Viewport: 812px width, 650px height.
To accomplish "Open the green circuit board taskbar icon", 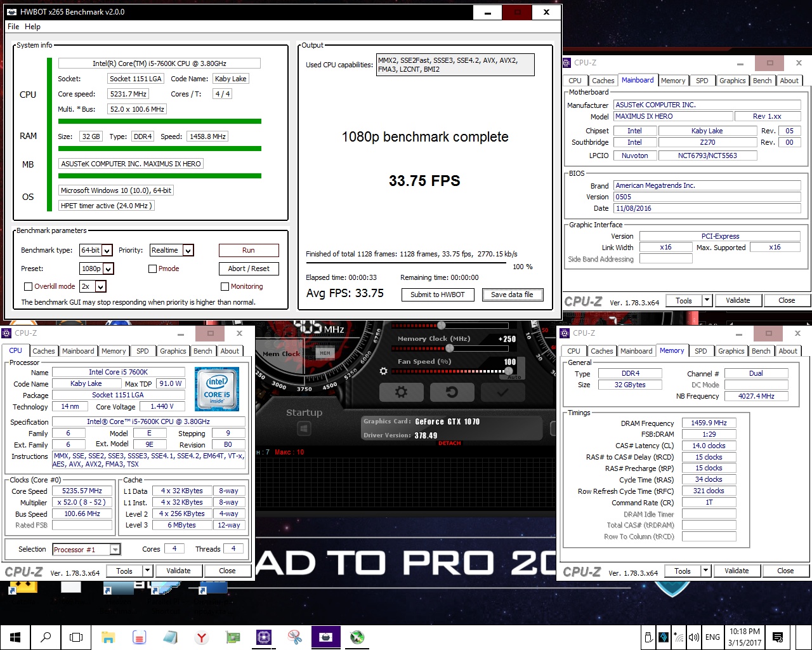I will (x=232, y=637).
